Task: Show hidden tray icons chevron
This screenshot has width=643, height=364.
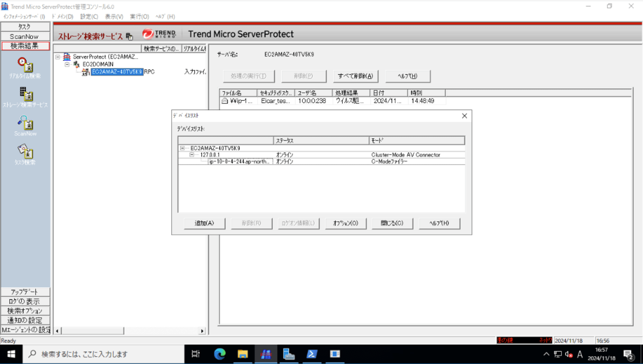Action: click(546, 354)
